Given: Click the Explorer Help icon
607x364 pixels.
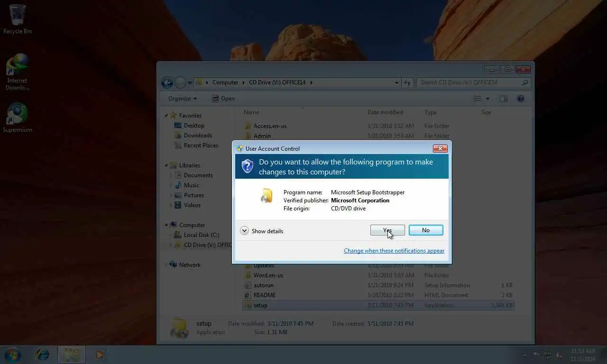Looking at the screenshot, I should [521, 99].
